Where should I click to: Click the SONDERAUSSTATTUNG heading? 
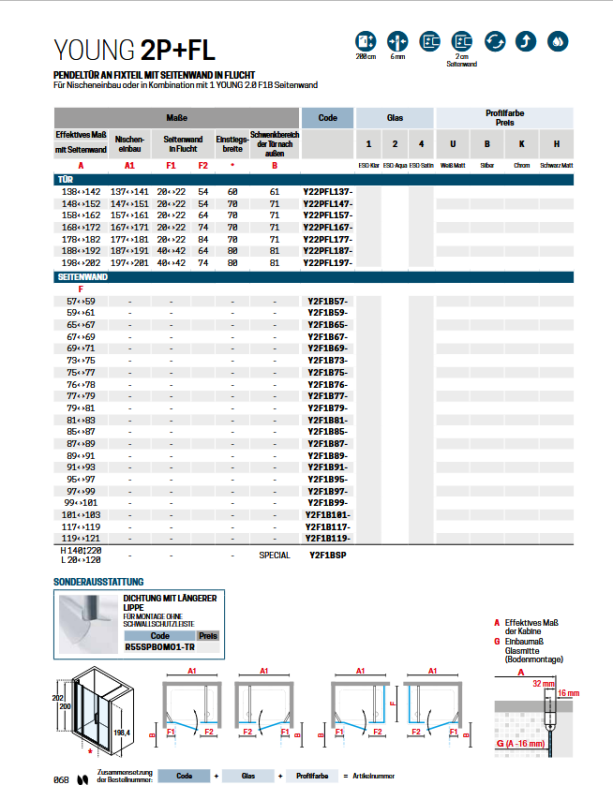point(99,582)
